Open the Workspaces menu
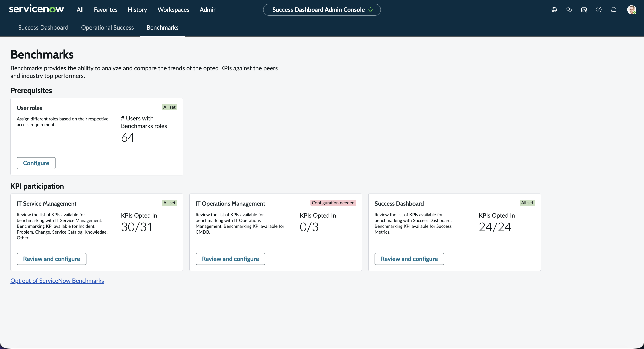Screen dimensions: 644x349 click(173, 10)
